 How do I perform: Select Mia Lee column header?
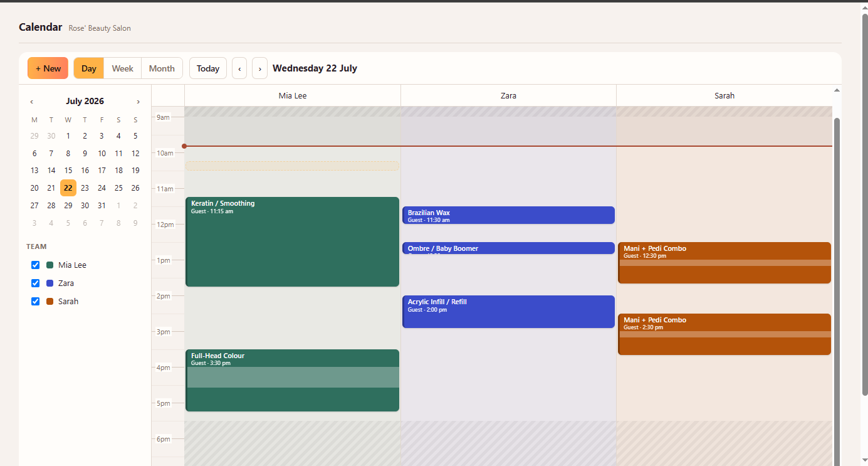293,95
